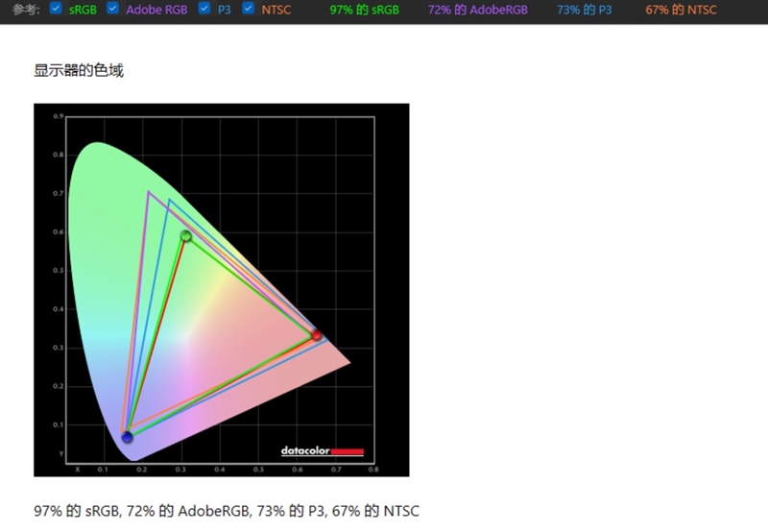The image size is (768, 532).
Task: Select the orange NTSC label
Action: point(276,10)
